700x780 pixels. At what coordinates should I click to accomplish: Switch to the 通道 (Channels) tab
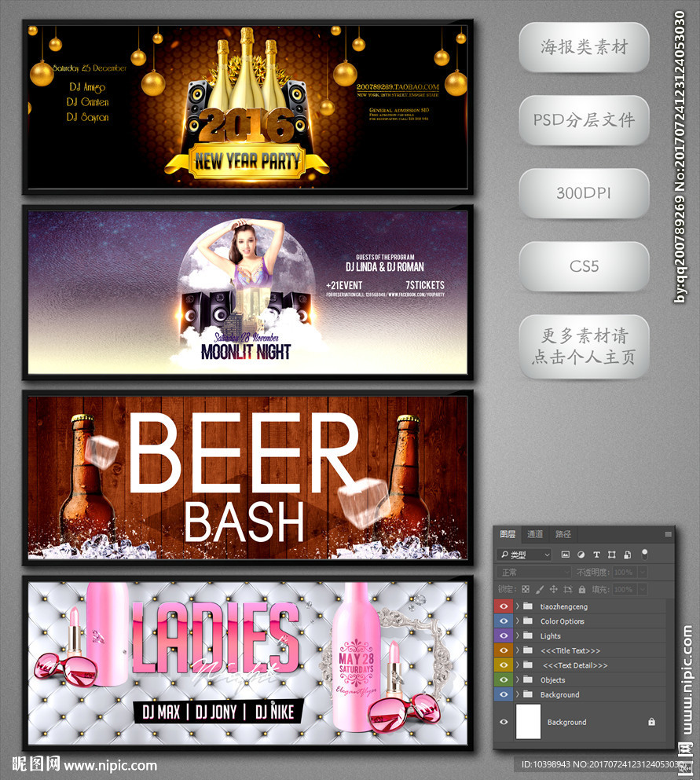point(534,534)
